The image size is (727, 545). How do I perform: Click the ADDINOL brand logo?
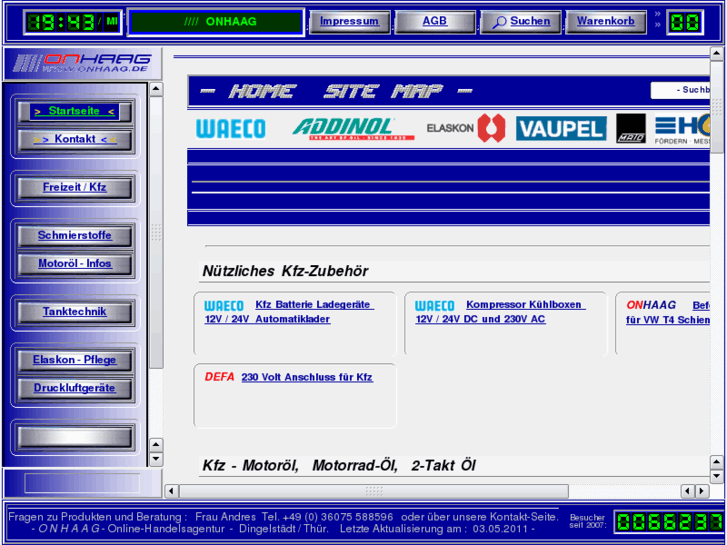(x=352, y=129)
